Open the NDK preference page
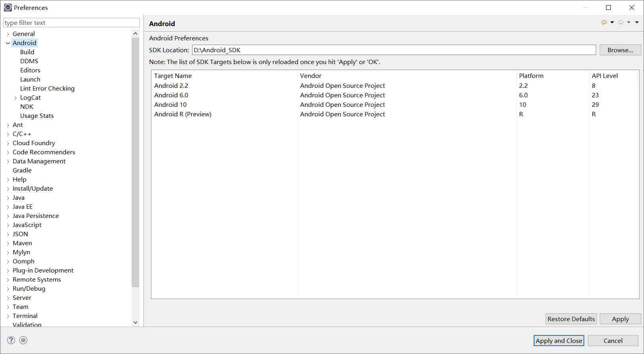Viewport: 644px width, 354px height. click(x=27, y=106)
